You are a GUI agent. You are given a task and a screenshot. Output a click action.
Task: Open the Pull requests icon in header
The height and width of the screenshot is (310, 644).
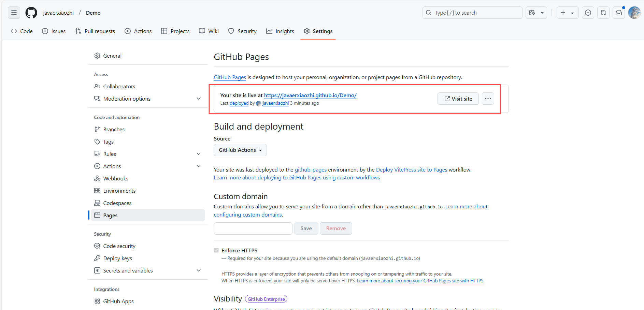(x=603, y=13)
